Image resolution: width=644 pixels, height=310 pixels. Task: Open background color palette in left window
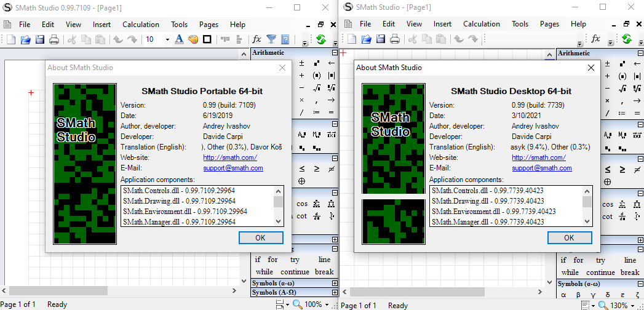coord(193,39)
